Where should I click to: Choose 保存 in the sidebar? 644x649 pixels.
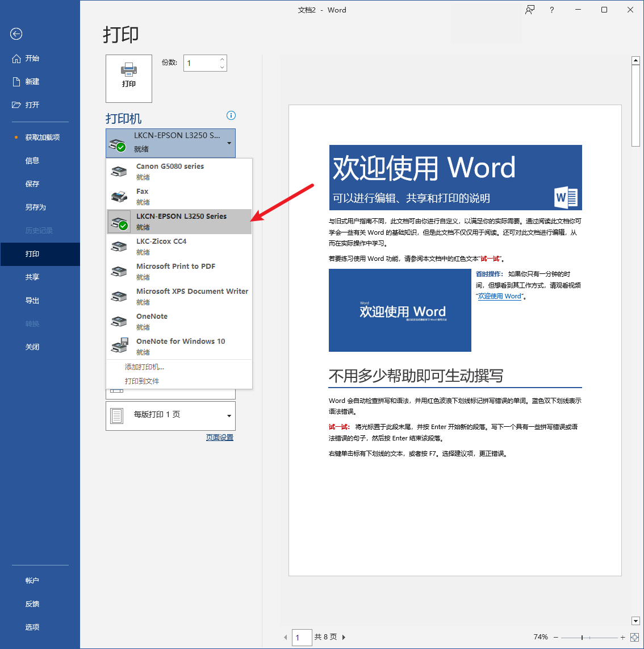click(x=40, y=184)
